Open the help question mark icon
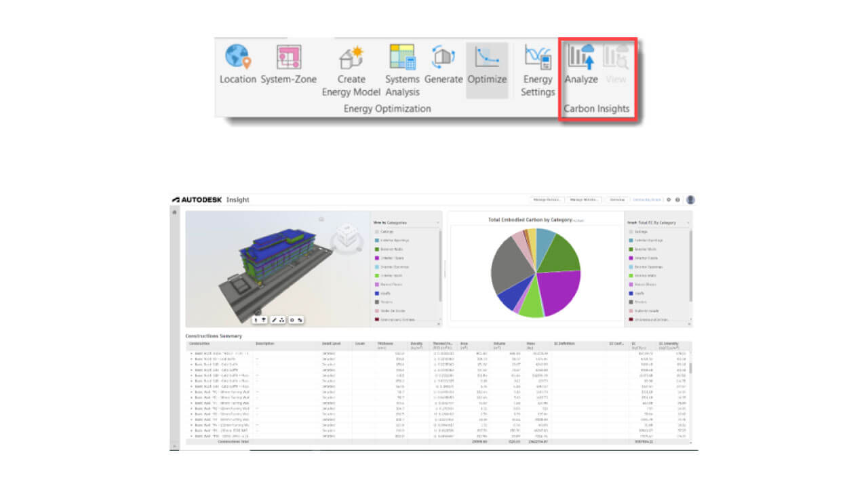The width and height of the screenshot is (868, 488). pyautogui.click(x=677, y=200)
